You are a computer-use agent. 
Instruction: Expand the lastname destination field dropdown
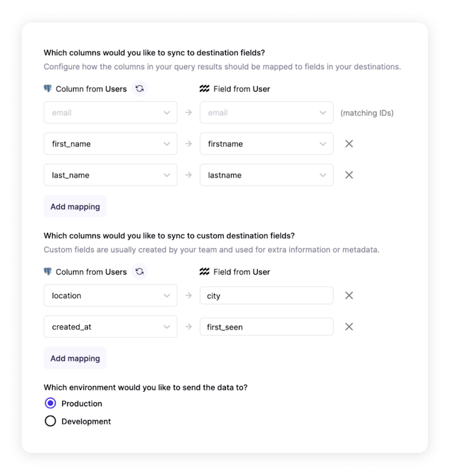pos(266,175)
